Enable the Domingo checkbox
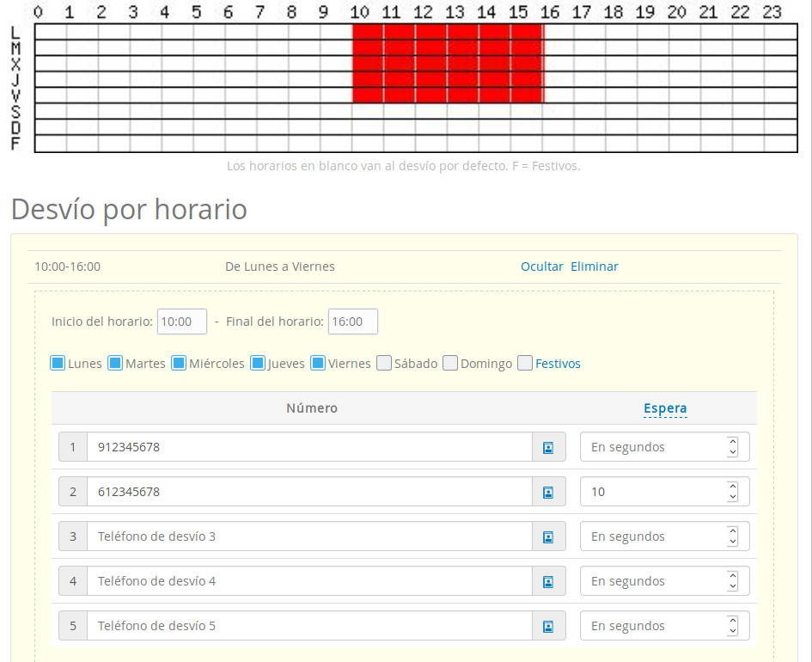812x662 pixels. (450, 363)
